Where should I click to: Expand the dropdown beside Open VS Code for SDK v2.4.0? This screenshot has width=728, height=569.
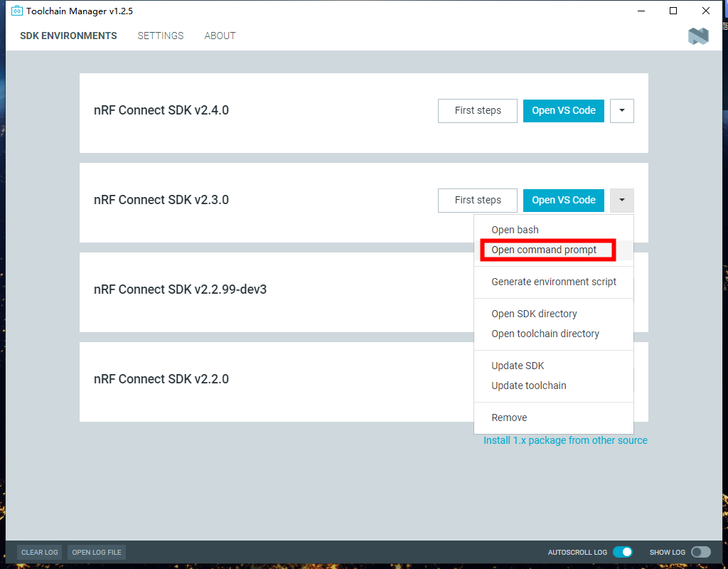click(621, 111)
